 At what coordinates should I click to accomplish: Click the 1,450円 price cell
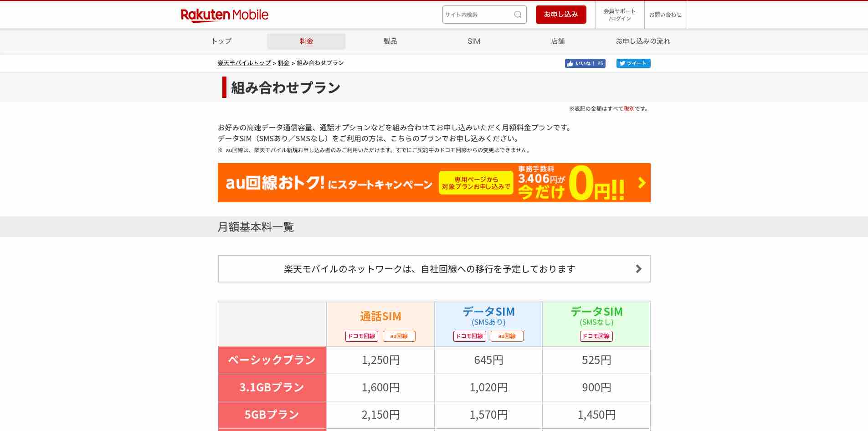596,415
